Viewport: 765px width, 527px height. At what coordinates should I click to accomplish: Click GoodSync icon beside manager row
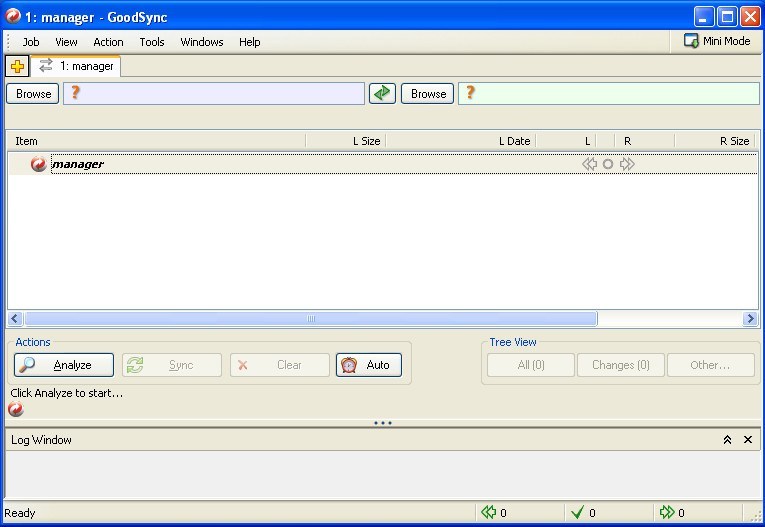[39, 164]
